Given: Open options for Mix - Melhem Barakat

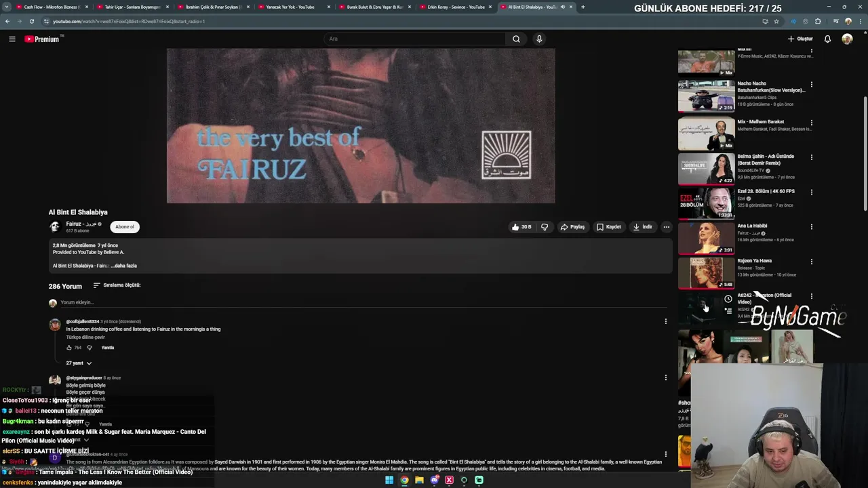Looking at the screenshot, I should click(811, 123).
